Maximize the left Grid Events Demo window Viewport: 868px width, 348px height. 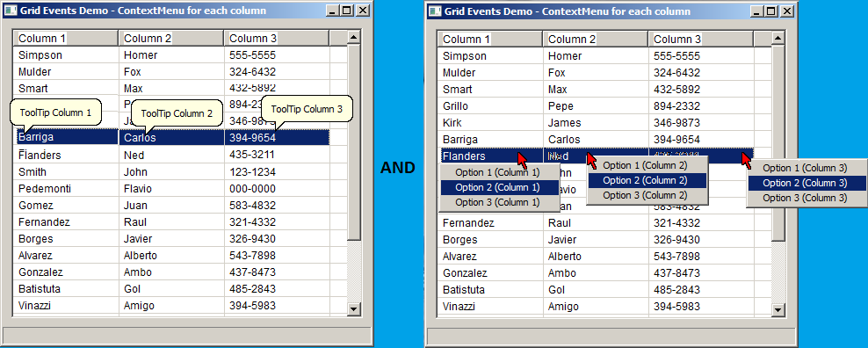[x=346, y=11]
